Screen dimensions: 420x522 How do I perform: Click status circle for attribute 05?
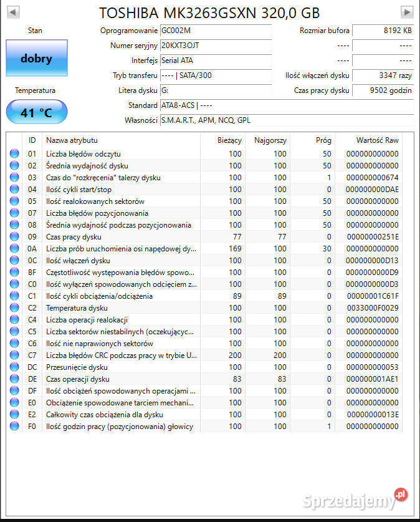[14, 201]
